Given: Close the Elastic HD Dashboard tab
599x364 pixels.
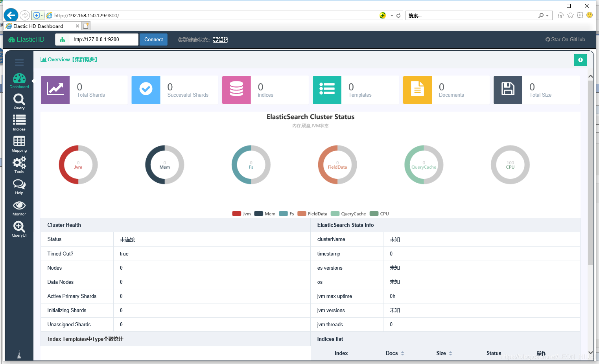Looking at the screenshot, I should pyautogui.click(x=77, y=26).
